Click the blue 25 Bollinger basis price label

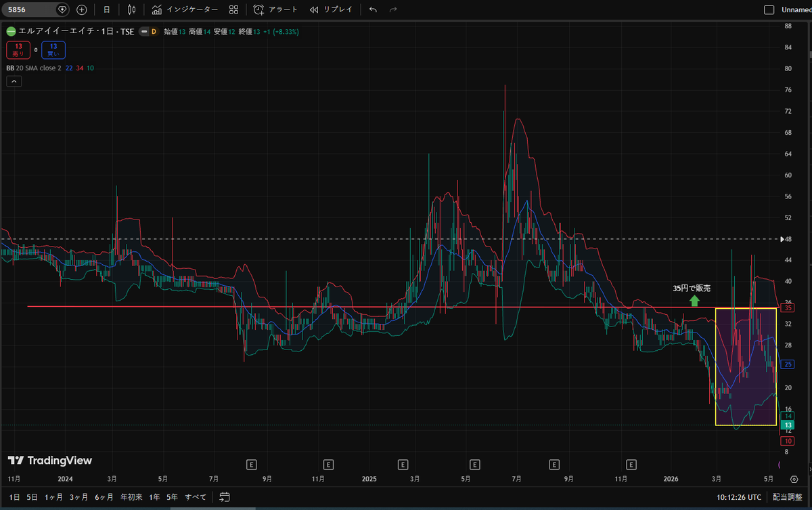coord(788,364)
